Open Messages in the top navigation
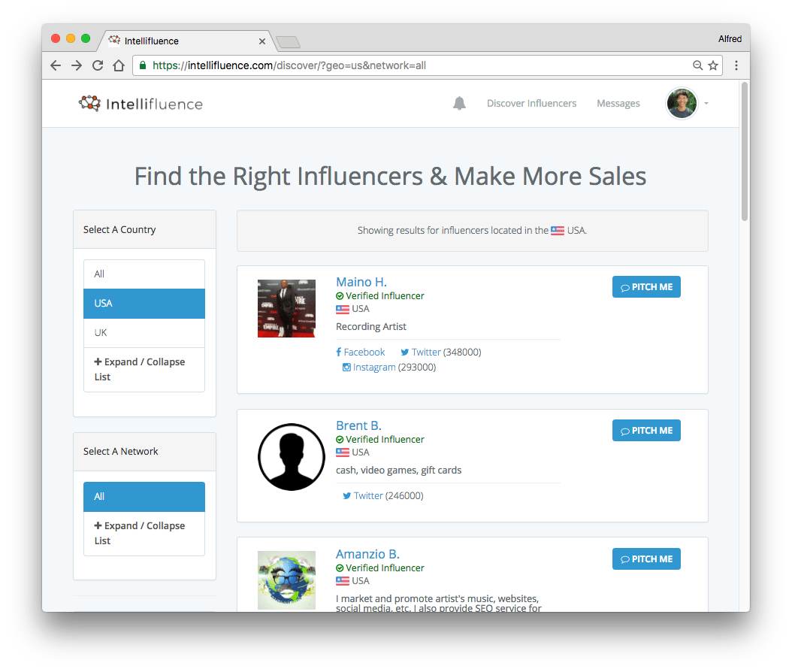This screenshot has width=792, height=672. pos(618,104)
